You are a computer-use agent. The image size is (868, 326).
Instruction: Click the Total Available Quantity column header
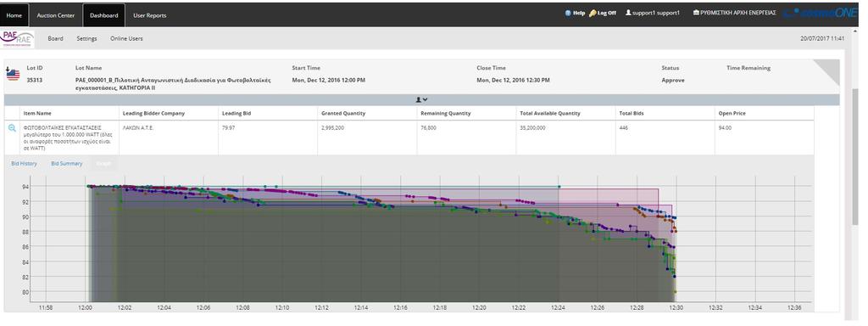(x=550, y=113)
